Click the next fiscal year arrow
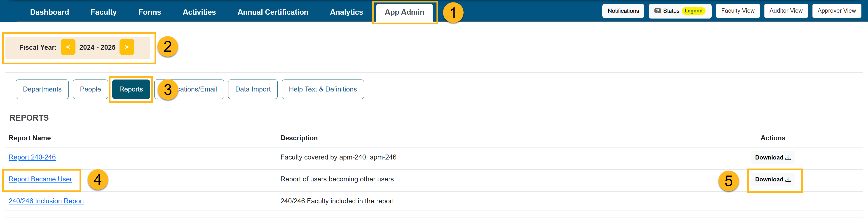Viewport: 868px width, 218px height. tap(127, 47)
